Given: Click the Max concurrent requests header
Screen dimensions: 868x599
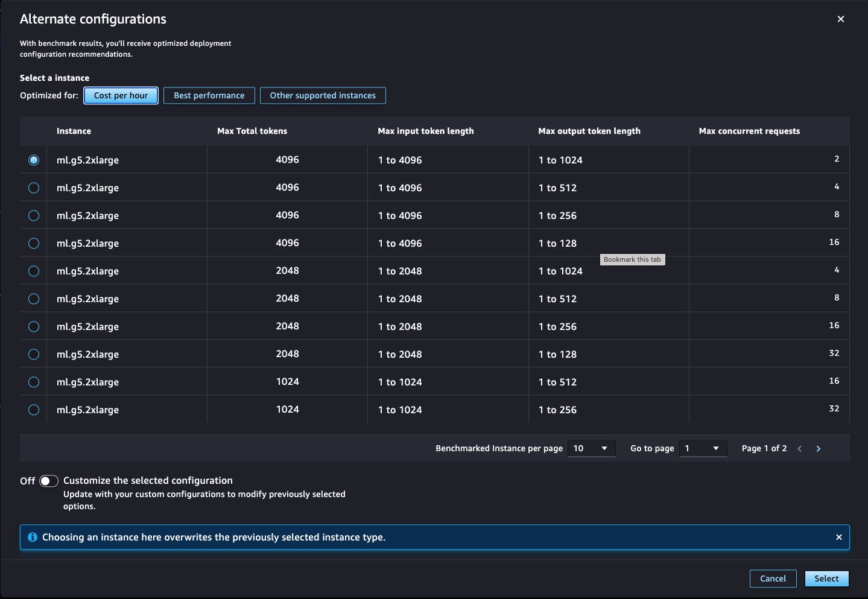Looking at the screenshot, I should (x=749, y=131).
